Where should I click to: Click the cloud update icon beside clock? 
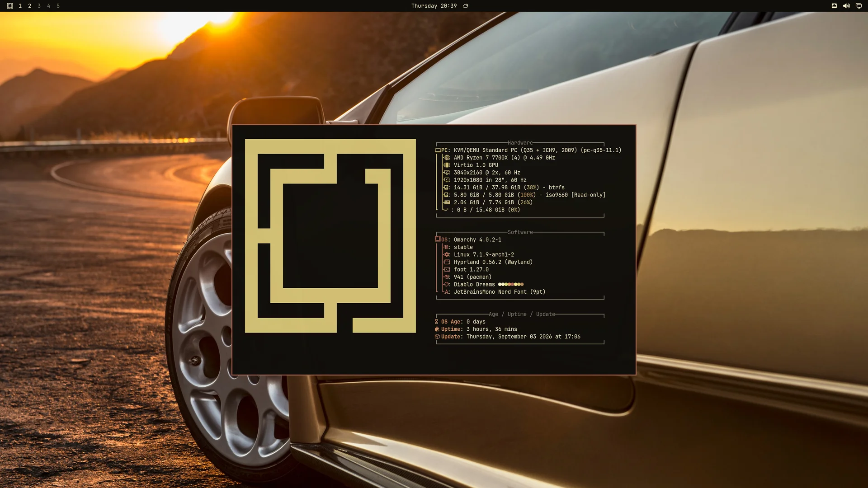[x=466, y=6]
